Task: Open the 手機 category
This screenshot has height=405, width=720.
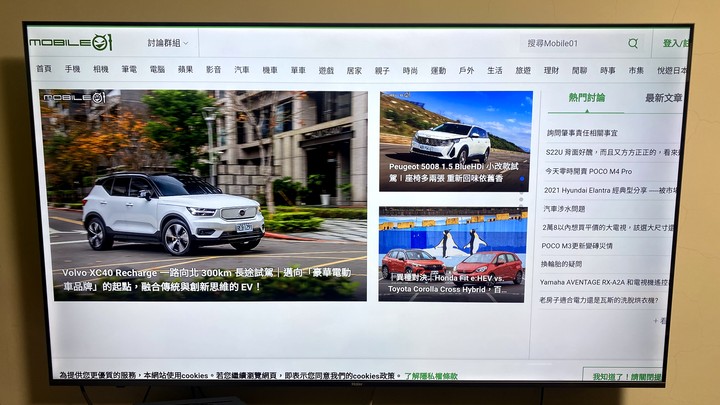Action: tap(73, 69)
